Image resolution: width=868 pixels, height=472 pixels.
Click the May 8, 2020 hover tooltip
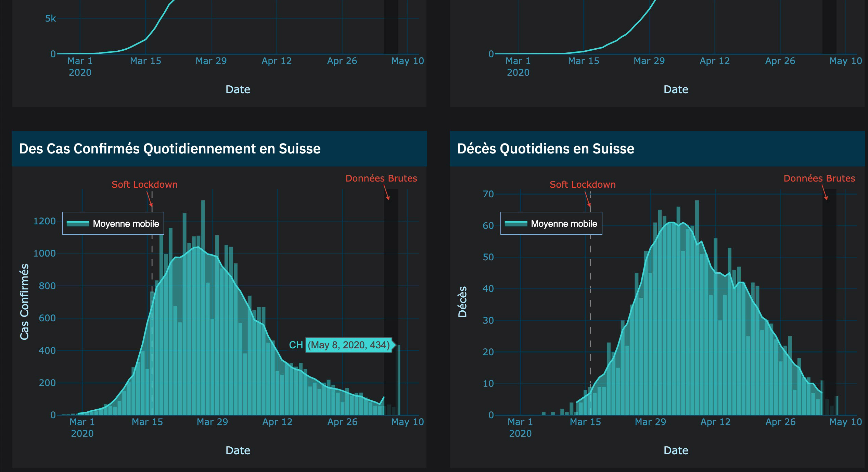coord(348,345)
